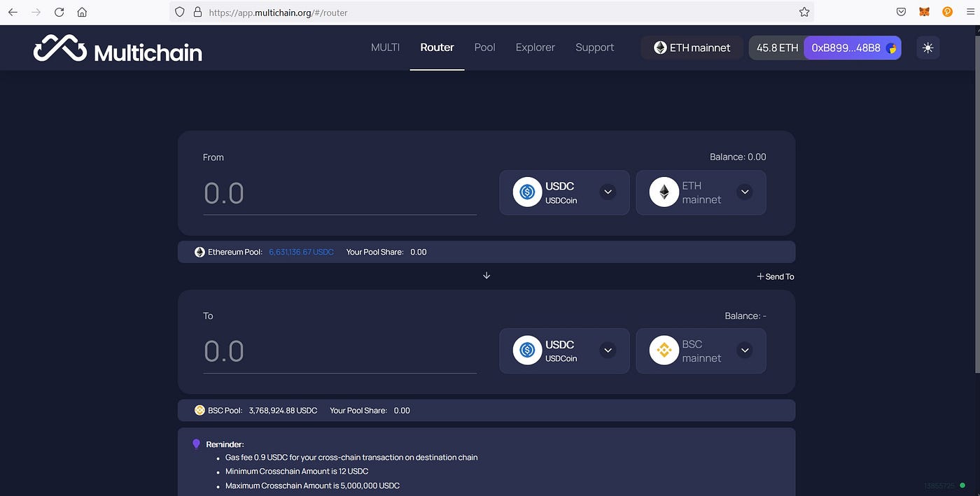Open the Explorer tab

535,48
